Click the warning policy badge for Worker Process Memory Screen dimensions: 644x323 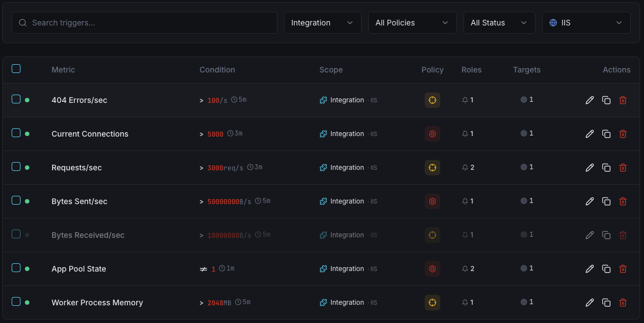(432, 303)
